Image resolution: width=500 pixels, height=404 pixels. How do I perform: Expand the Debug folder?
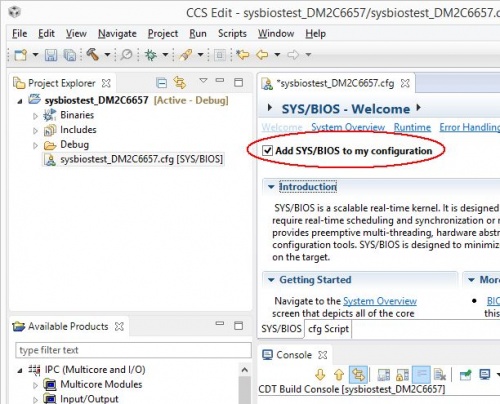point(35,145)
